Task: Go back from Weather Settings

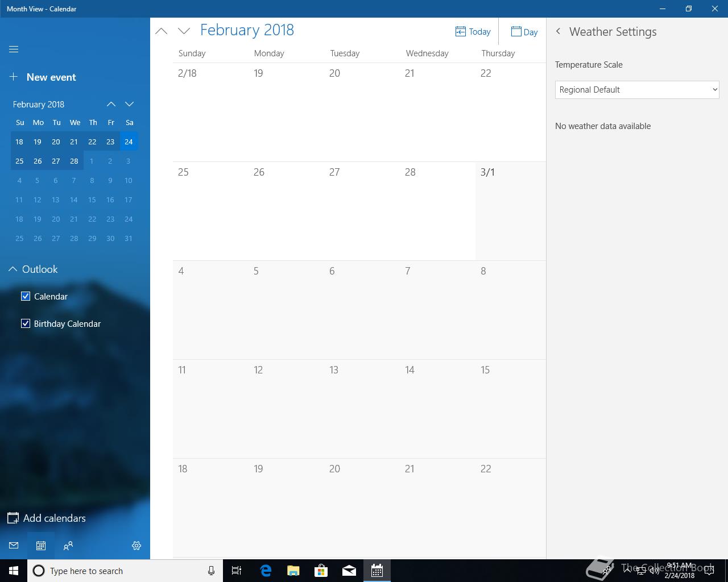Action: click(558, 32)
